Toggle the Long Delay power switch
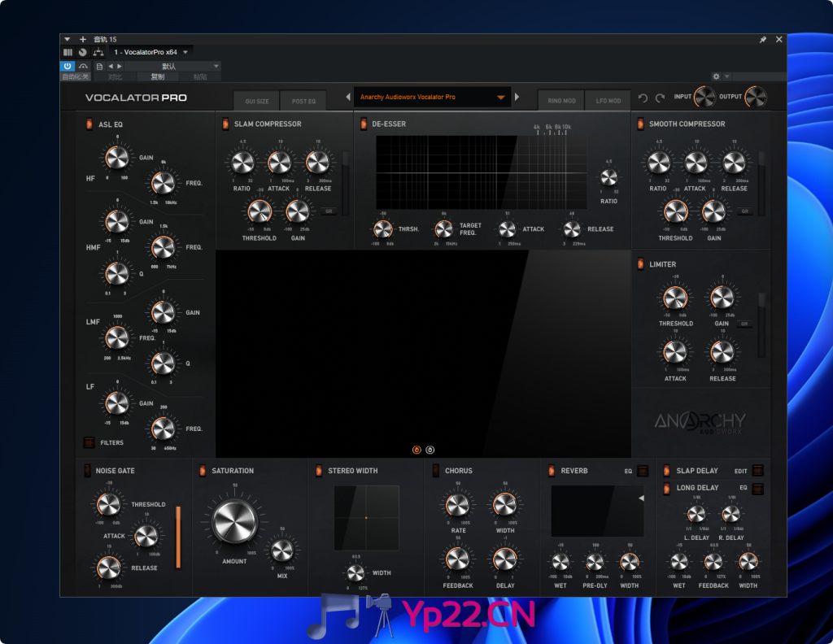The height and width of the screenshot is (644, 833). [667, 489]
